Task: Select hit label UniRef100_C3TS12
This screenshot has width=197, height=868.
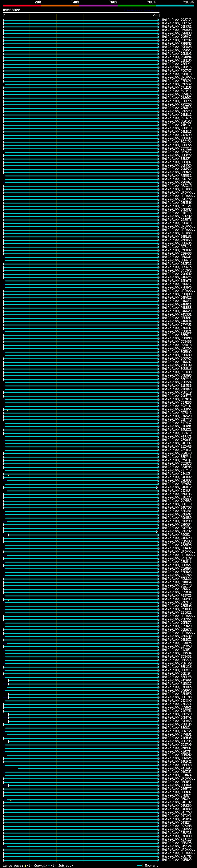Action: coord(177,149)
